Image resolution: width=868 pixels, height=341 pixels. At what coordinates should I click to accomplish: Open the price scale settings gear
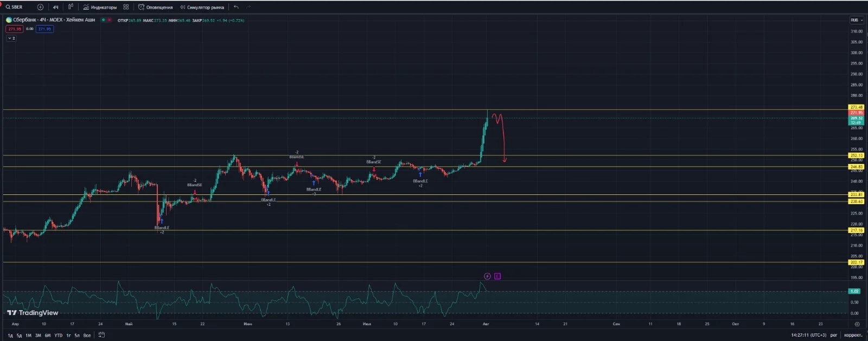[x=857, y=324]
